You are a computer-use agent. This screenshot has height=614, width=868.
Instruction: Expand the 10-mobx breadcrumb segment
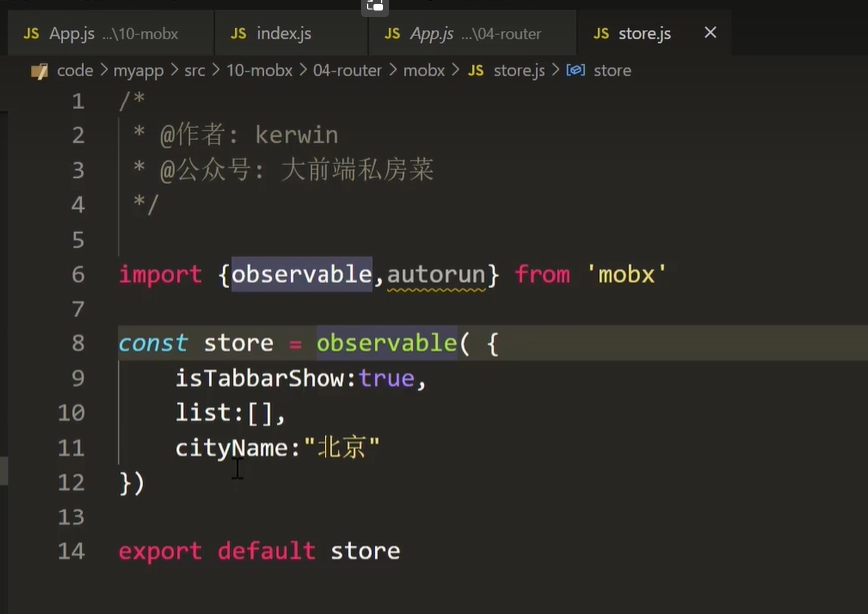[x=262, y=71]
